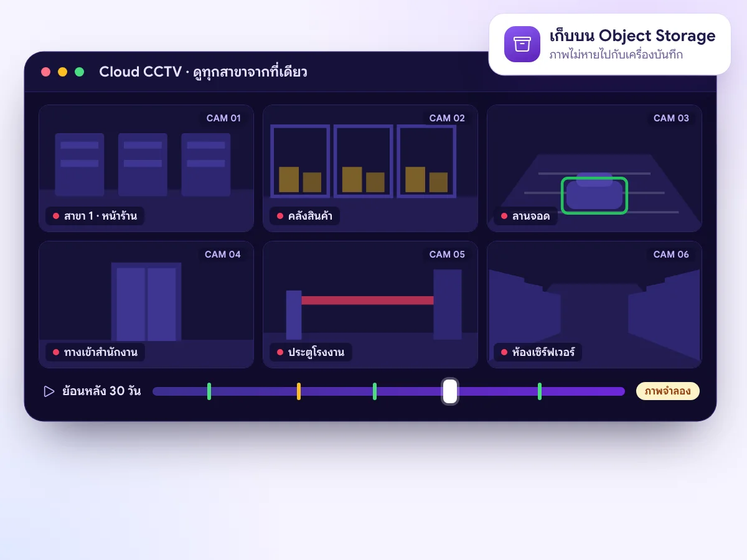Image resolution: width=747 pixels, height=560 pixels.
Task: Click the ทางเข้าสำนักงาน camera label
Action: [x=95, y=352]
